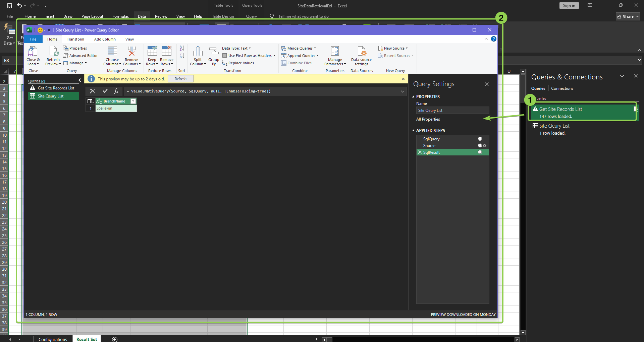Dismiss the preview warning bar

[403, 79]
